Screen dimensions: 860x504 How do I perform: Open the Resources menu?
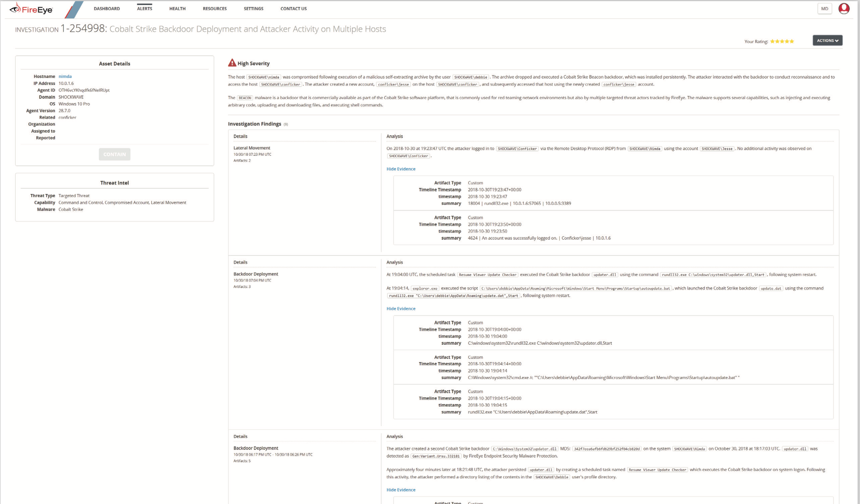coord(215,9)
